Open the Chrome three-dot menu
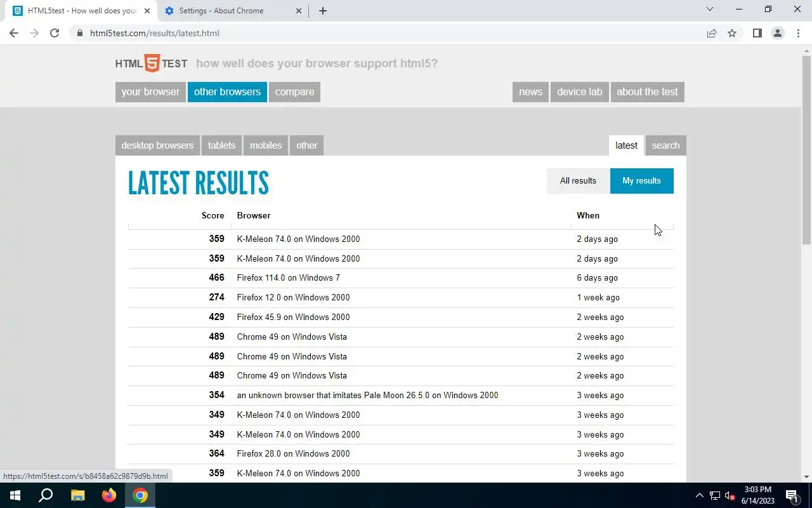Viewport: 812px width, 508px height. click(x=798, y=33)
